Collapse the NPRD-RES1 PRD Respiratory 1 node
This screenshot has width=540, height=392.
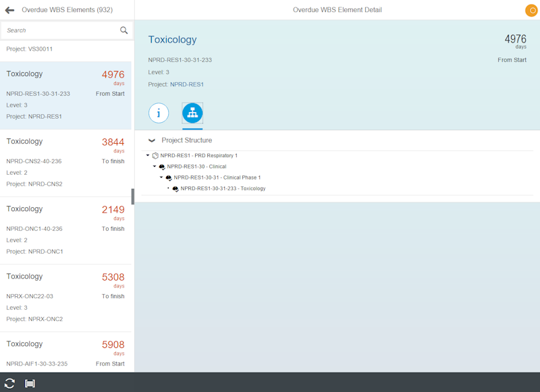click(148, 156)
